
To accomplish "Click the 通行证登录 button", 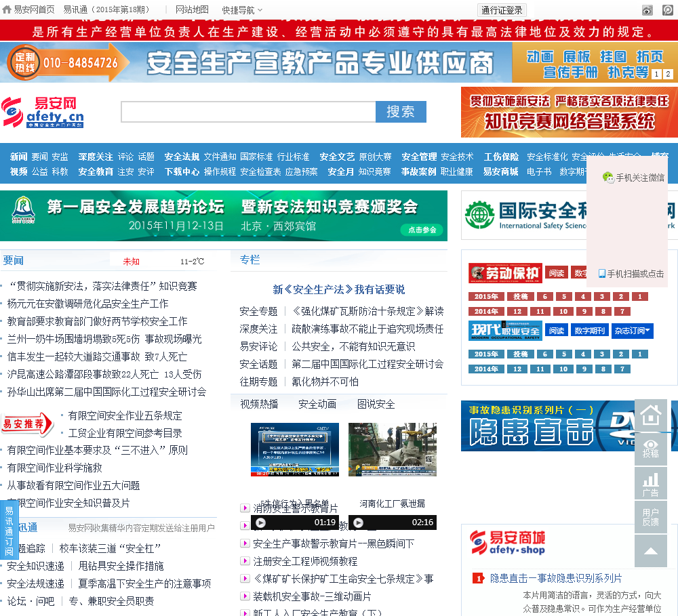I will coord(502,10).
